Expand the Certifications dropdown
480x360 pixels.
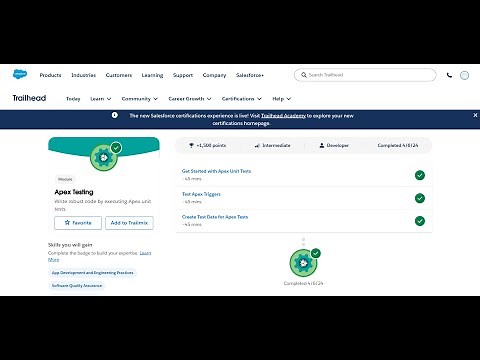click(242, 99)
